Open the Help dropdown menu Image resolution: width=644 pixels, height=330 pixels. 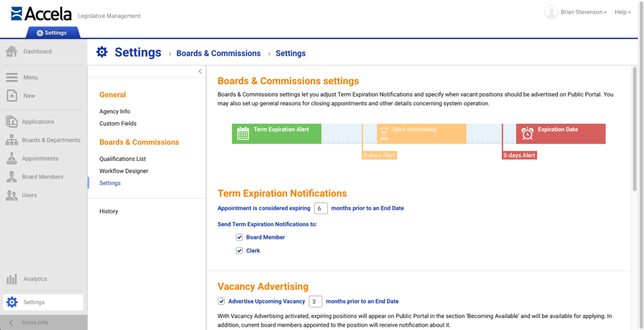623,13
